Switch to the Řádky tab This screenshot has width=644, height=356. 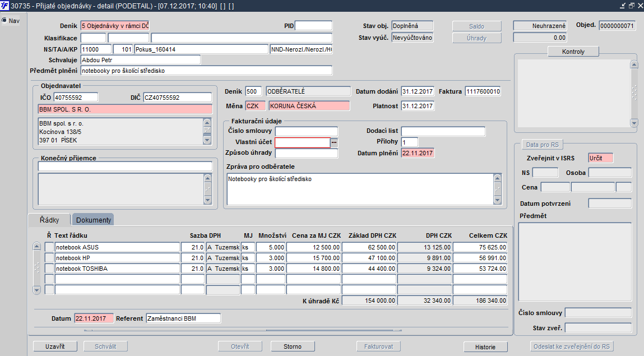[49, 220]
